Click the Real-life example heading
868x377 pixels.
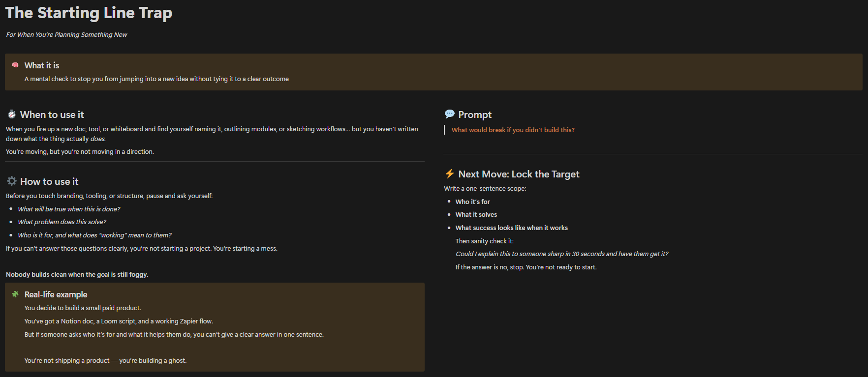pyautogui.click(x=56, y=294)
